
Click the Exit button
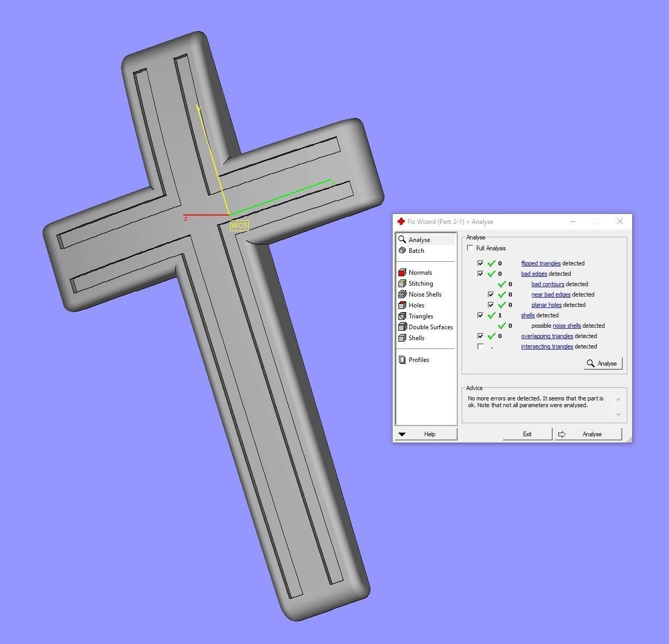pyautogui.click(x=527, y=434)
